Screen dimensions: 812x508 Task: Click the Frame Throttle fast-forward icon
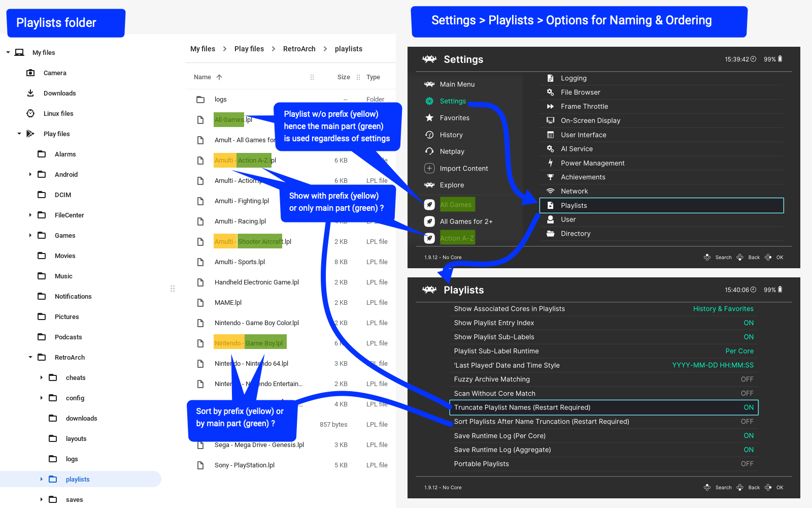pos(550,106)
